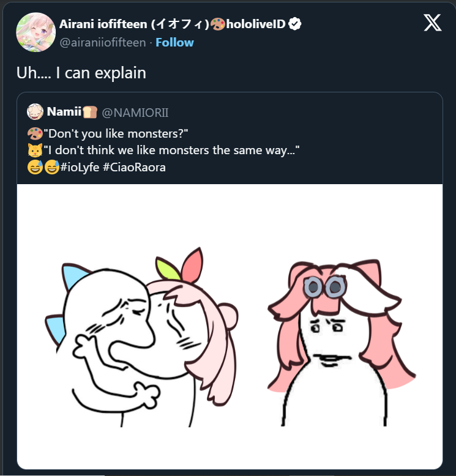Open the #CiaoRaora hashtag

tap(134, 167)
